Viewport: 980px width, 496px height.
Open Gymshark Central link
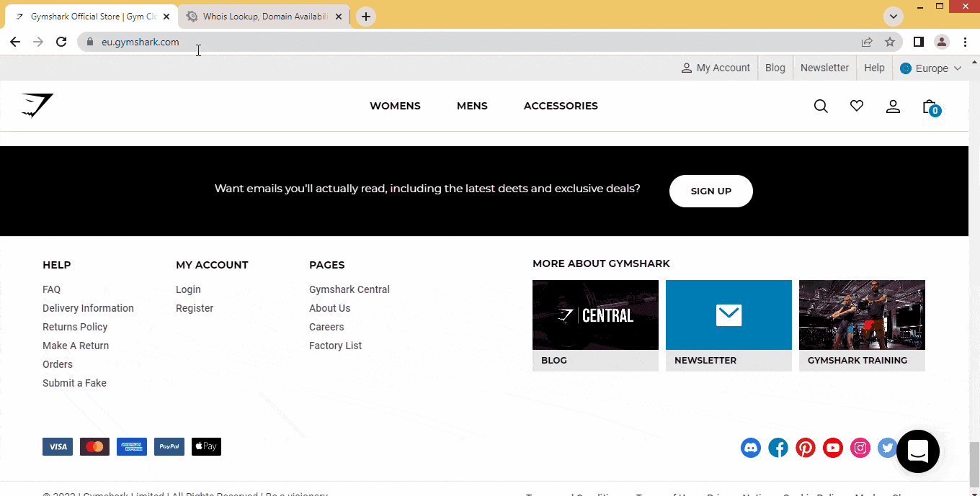[349, 289]
